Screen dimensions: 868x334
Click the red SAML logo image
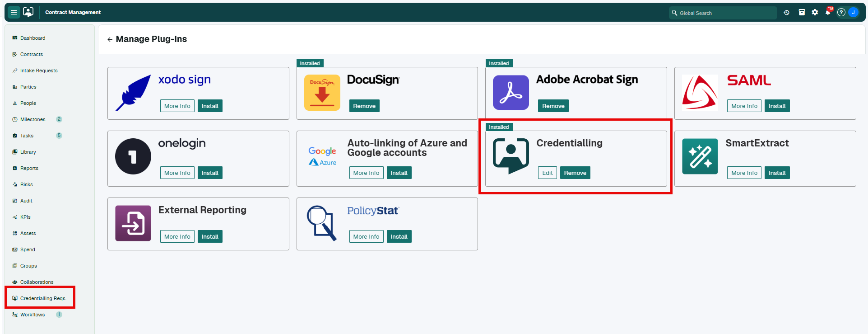coord(700,93)
